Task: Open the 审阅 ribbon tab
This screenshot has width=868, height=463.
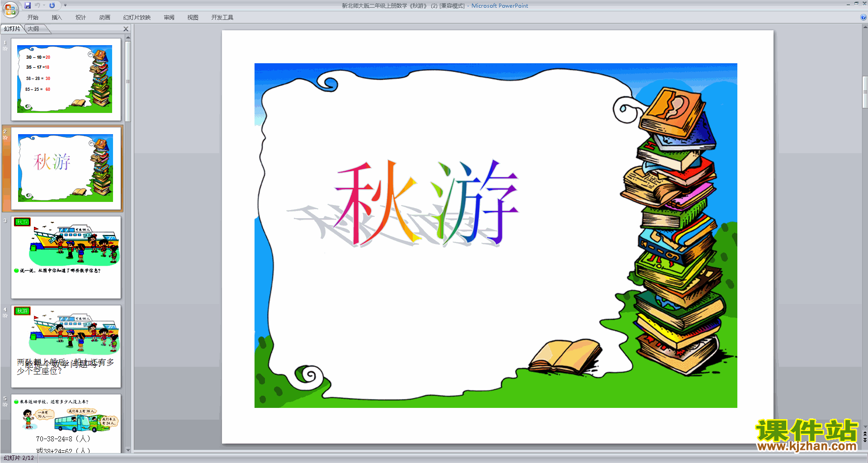Action: [169, 18]
